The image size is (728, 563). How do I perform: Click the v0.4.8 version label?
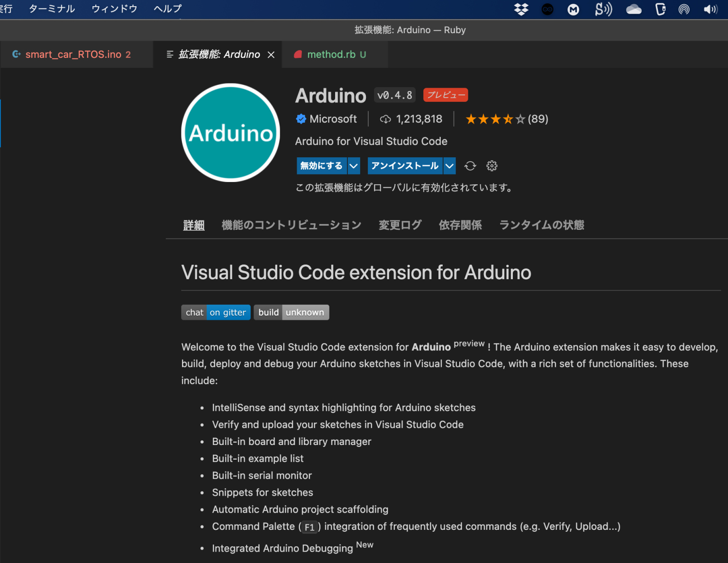395,95
